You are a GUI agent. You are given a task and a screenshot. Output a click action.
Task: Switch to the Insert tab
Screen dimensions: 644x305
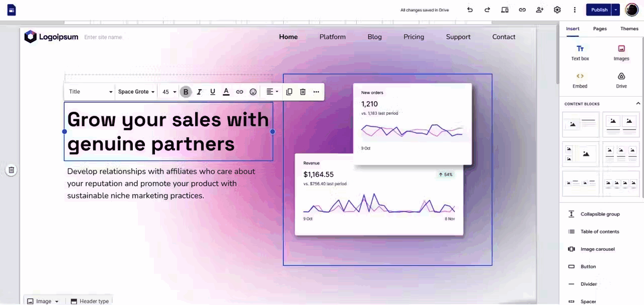(573, 29)
